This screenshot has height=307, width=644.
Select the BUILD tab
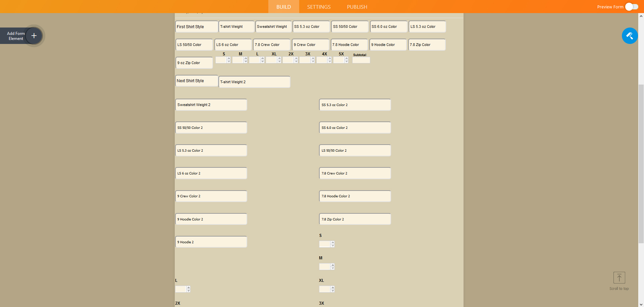pos(283,7)
